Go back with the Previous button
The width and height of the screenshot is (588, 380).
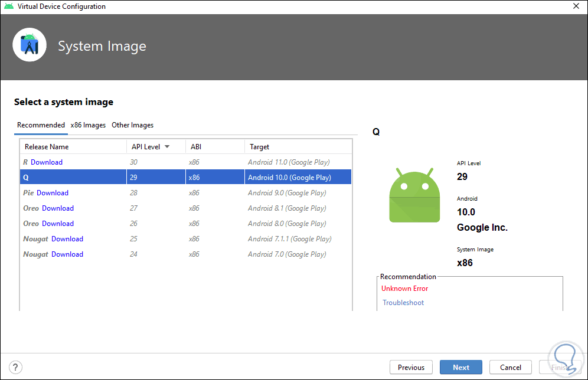pos(411,367)
